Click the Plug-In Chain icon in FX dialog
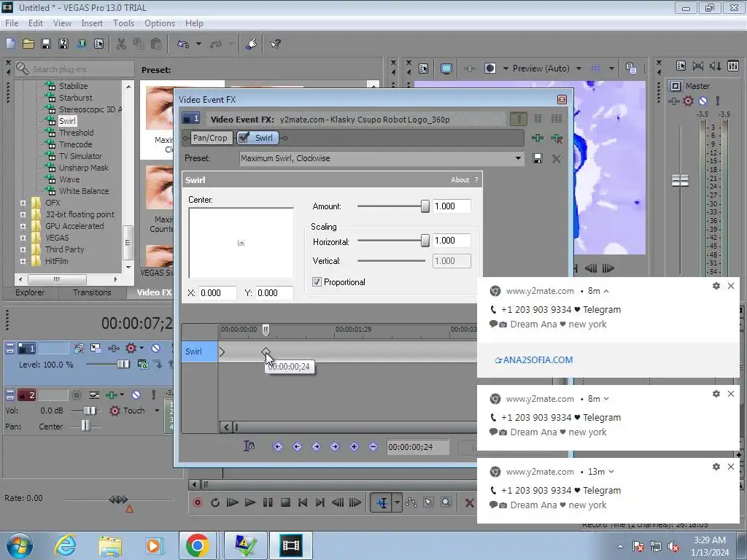This screenshot has width=747, height=560. tap(538, 138)
